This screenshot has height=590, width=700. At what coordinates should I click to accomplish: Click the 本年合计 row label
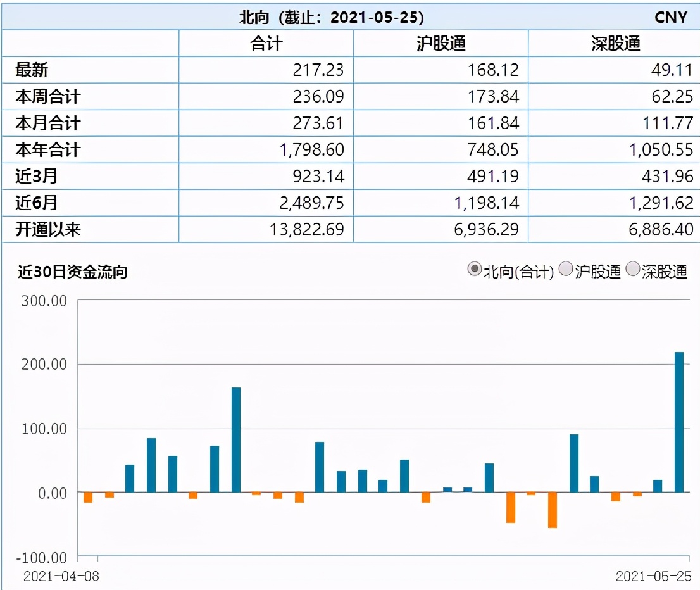pyautogui.click(x=48, y=149)
